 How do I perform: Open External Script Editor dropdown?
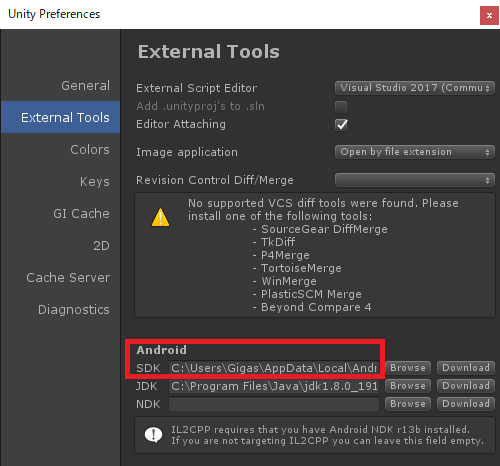coord(415,88)
